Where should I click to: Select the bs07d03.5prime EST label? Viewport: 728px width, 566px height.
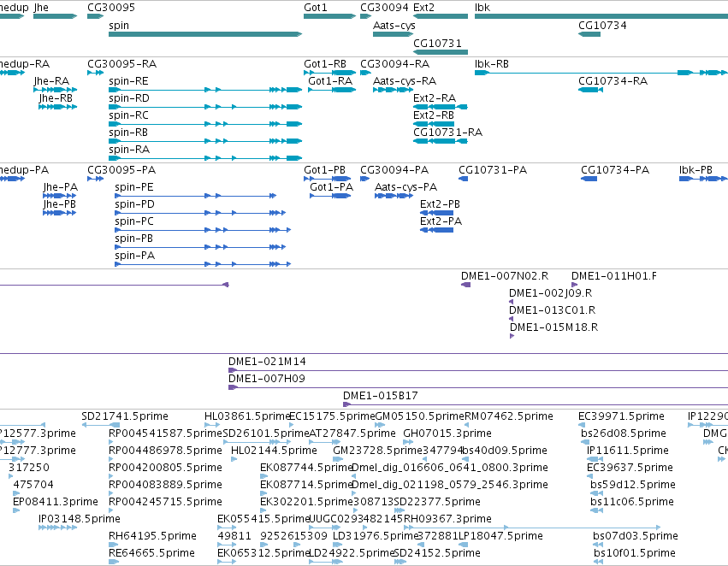(635, 536)
